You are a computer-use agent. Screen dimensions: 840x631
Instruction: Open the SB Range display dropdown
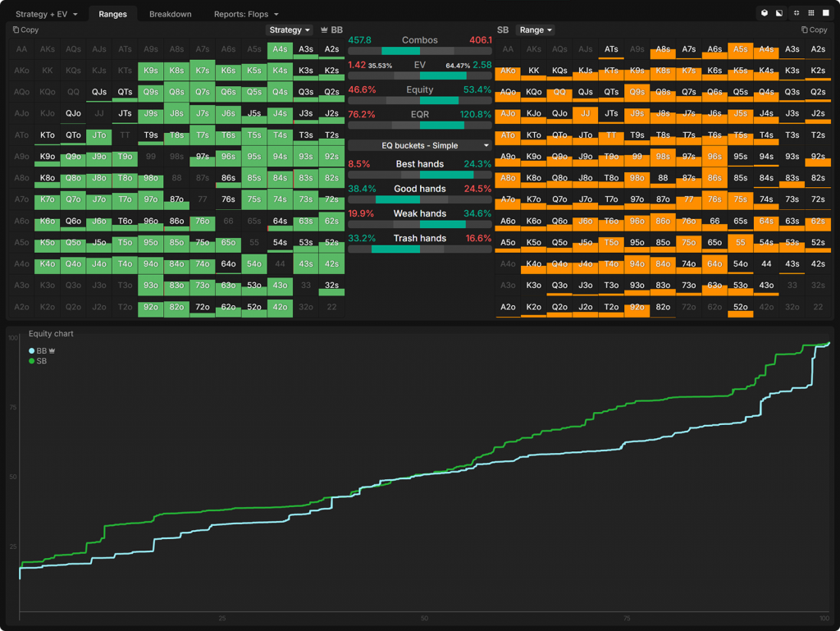point(536,30)
